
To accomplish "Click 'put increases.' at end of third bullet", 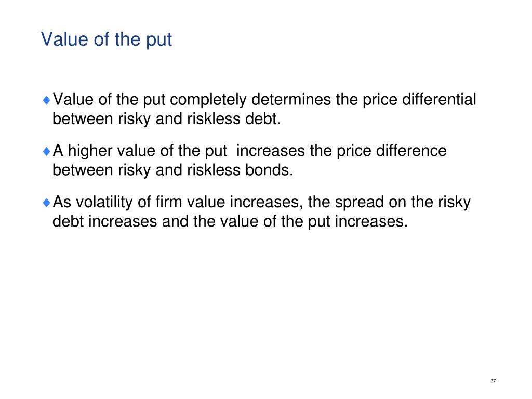I will tap(357, 222).
